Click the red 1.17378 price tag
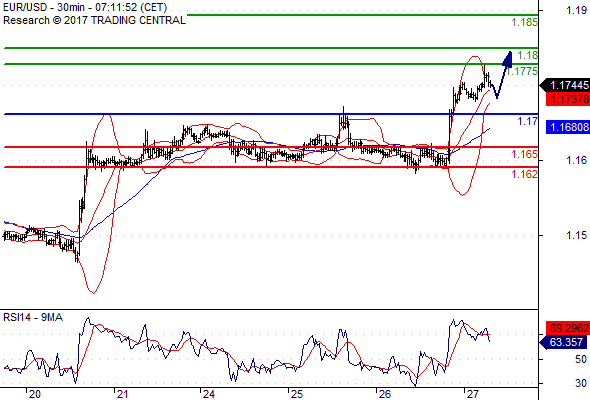The image size is (590, 400). point(568,99)
